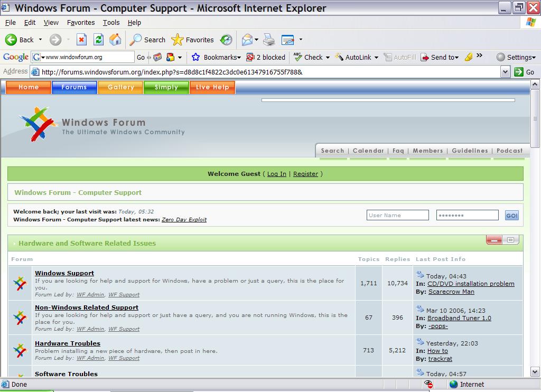
Task: Refresh the page with green arrows icon
Action: click(x=99, y=40)
